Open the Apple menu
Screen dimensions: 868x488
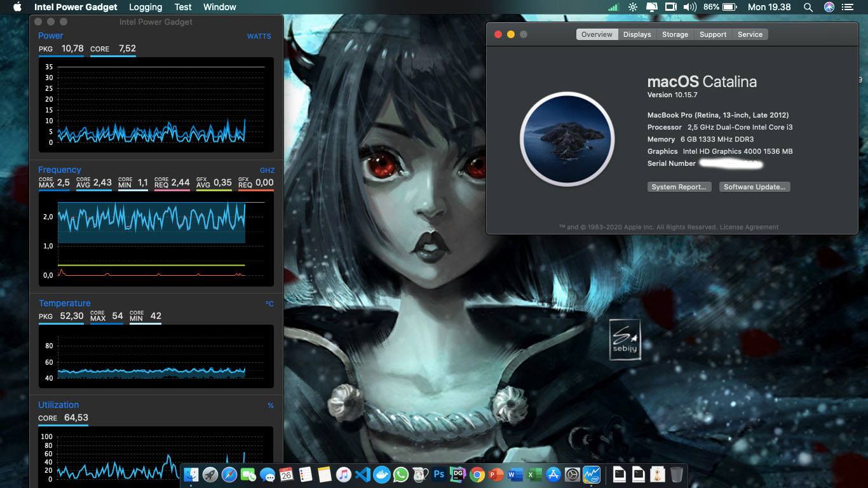click(x=17, y=7)
